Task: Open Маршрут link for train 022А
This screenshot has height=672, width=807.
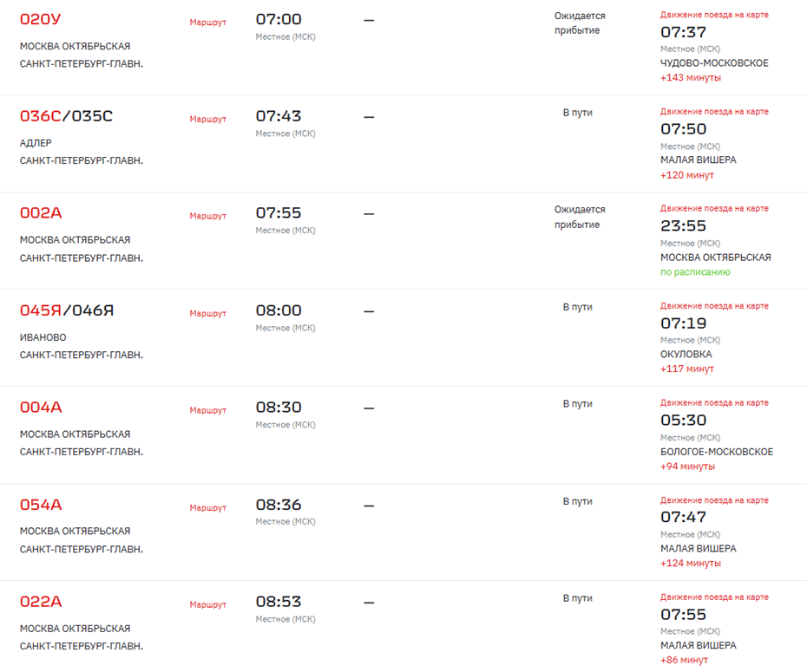Action: [207, 604]
